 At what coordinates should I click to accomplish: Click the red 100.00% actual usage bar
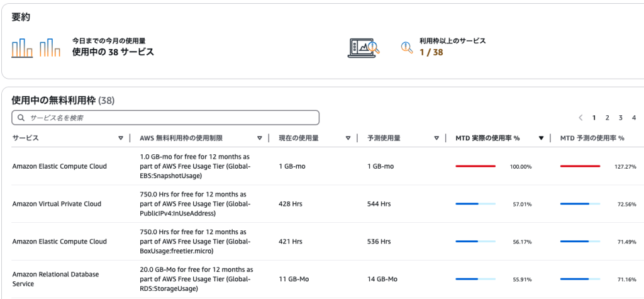[x=475, y=166]
